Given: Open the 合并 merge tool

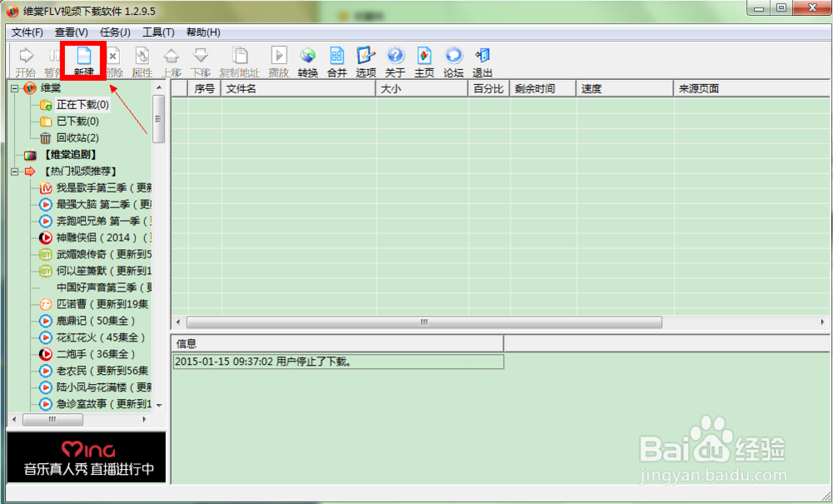Looking at the screenshot, I should (x=337, y=62).
